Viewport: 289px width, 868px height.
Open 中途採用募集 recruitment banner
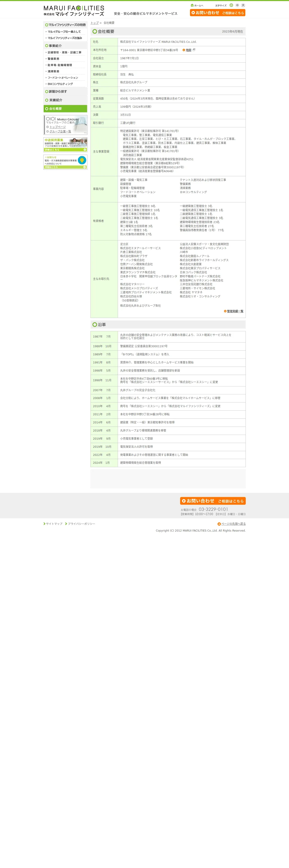pyautogui.click(x=65, y=145)
